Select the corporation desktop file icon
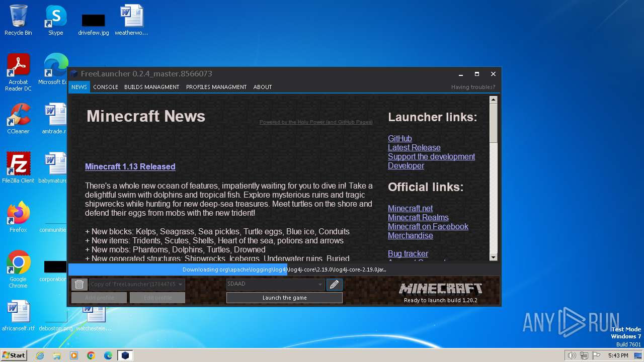 54,271
